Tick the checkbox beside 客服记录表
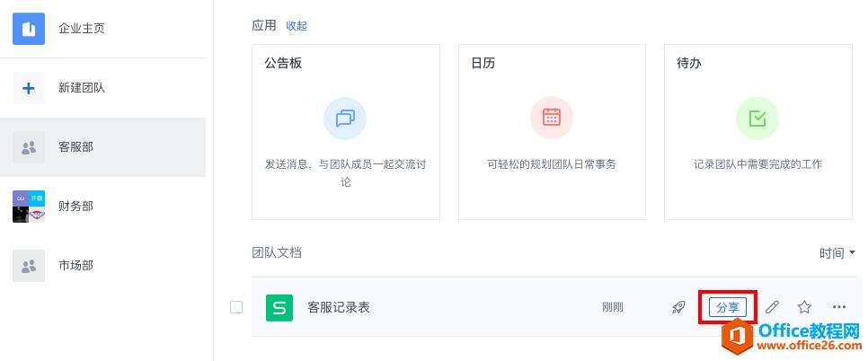868x361 pixels. (236, 307)
